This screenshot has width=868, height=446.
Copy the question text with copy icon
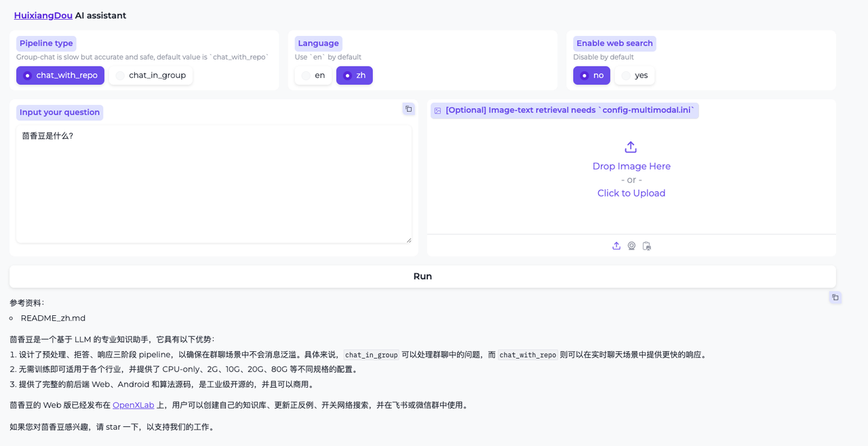click(x=408, y=109)
